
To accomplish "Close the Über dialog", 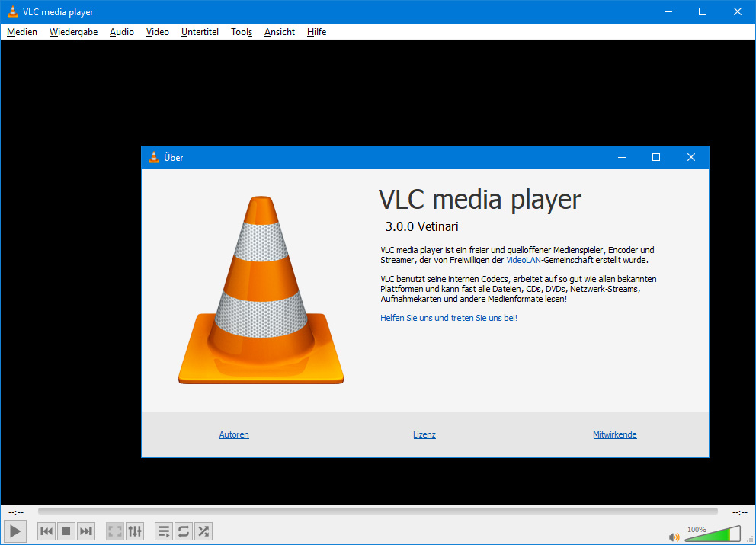I will 691,157.
